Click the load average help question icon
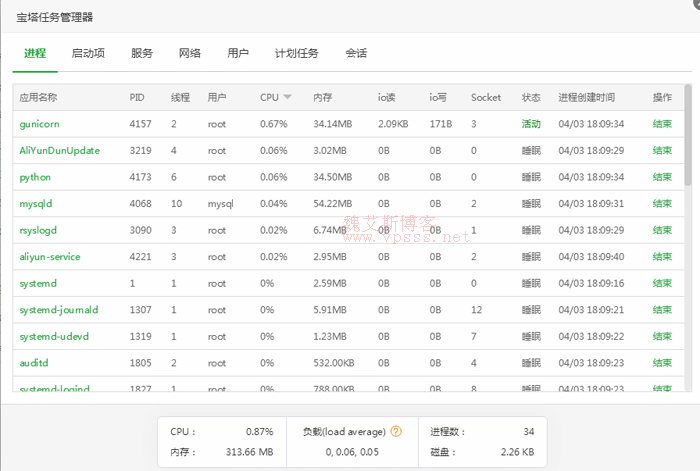Viewport: 700px width, 471px height. click(396, 432)
